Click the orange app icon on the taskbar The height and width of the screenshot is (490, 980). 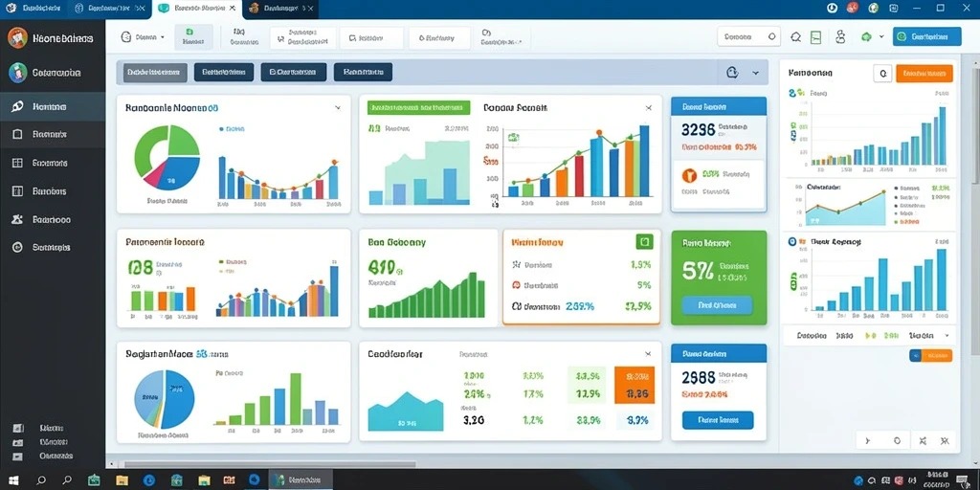(230, 480)
